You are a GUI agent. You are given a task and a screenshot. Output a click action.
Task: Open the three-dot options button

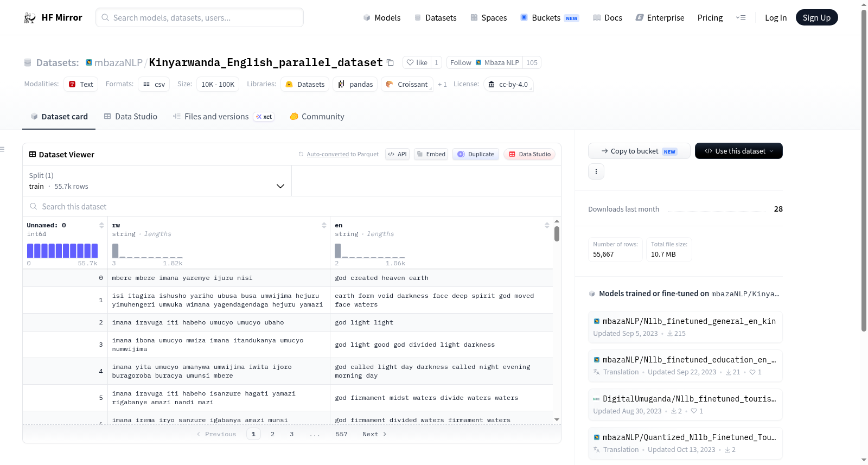pos(596,171)
